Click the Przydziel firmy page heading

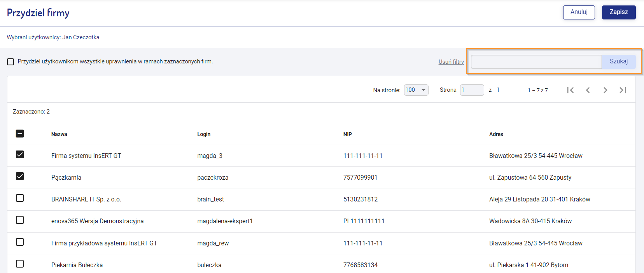click(38, 13)
